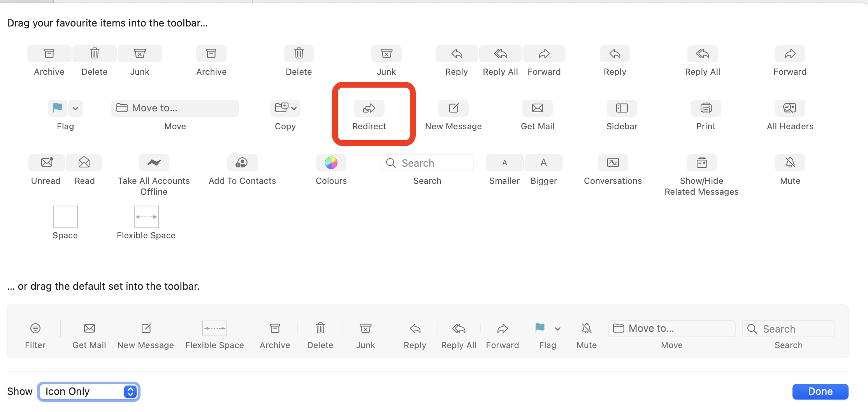Click Reply All in the grouped reply trio
The image size is (868, 412).
pos(501,54)
